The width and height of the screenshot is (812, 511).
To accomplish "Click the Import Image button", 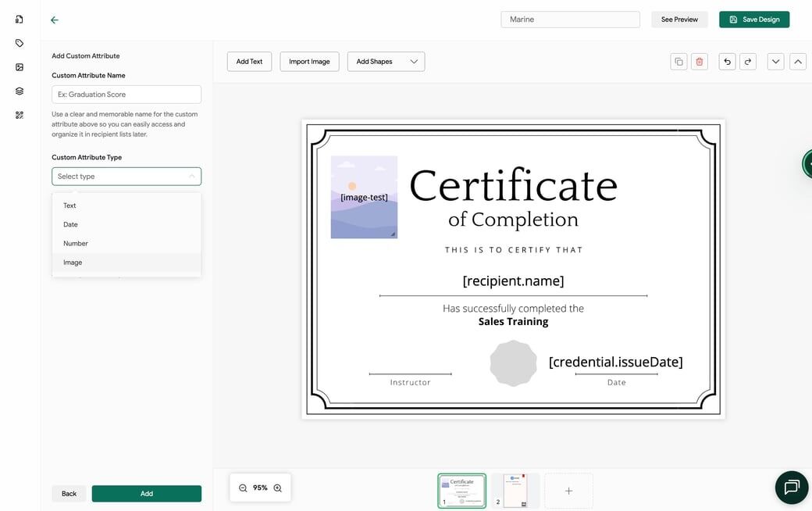I will 309,62.
